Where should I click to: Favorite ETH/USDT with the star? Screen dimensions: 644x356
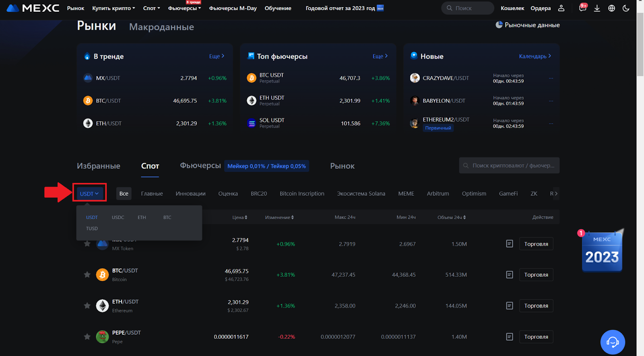coord(87,306)
